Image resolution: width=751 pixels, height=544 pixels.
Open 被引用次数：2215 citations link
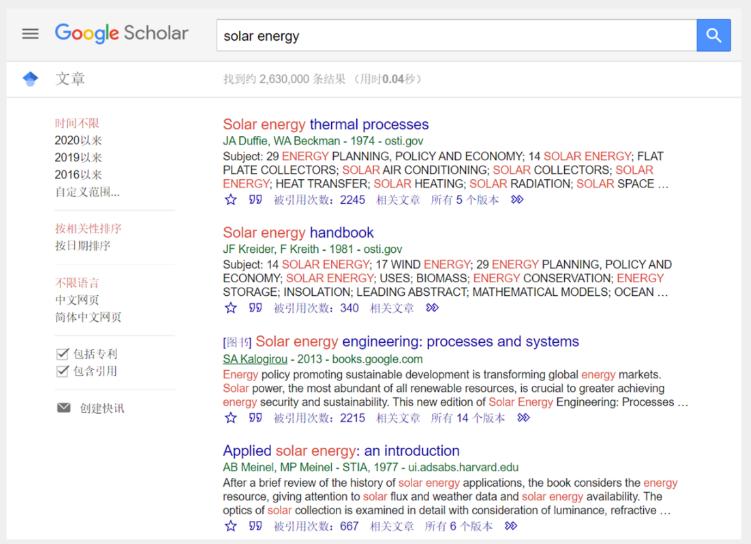[x=319, y=418]
